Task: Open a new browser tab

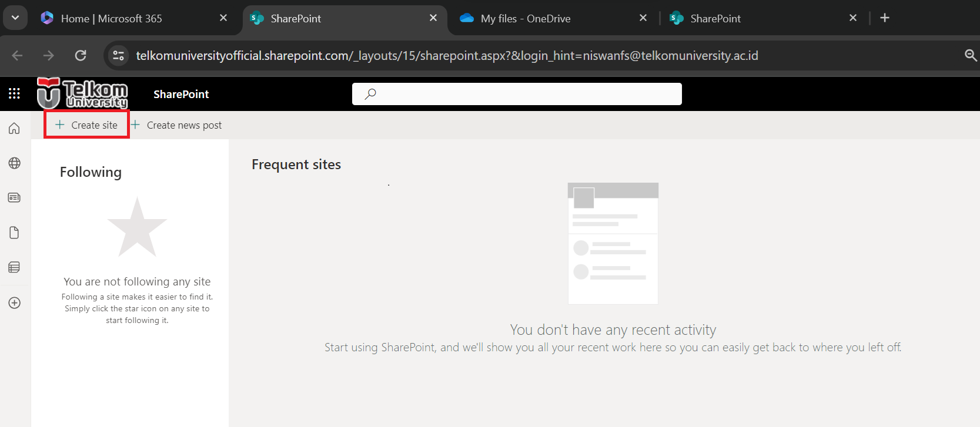Action: (885, 18)
